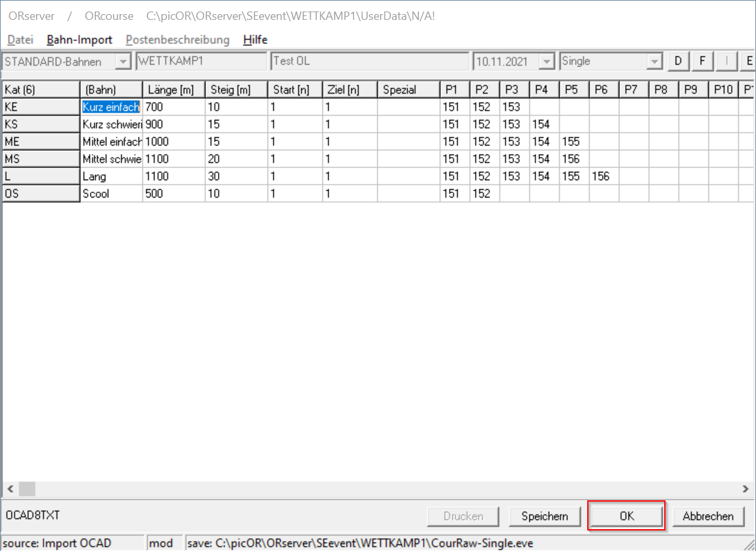Click the left scroll arrow of horizontal scrollbar
The height and width of the screenshot is (551, 756).
10,489
